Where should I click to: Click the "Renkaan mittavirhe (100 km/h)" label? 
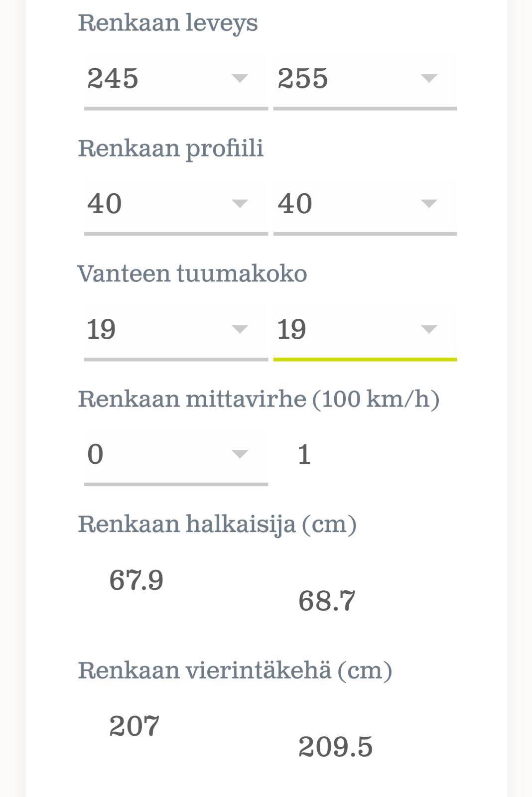[x=259, y=399]
